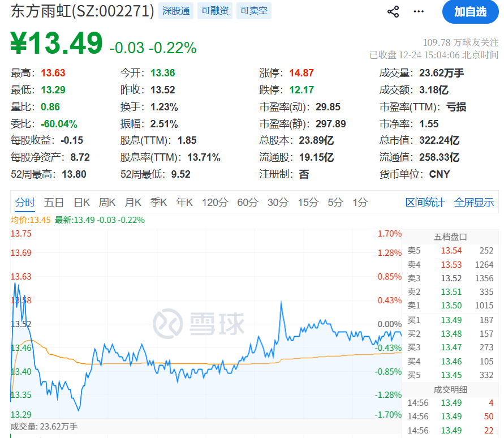The width and height of the screenshot is (504, 438).
Task: Select the 分时 chart tab
Action: pos(25,203)
